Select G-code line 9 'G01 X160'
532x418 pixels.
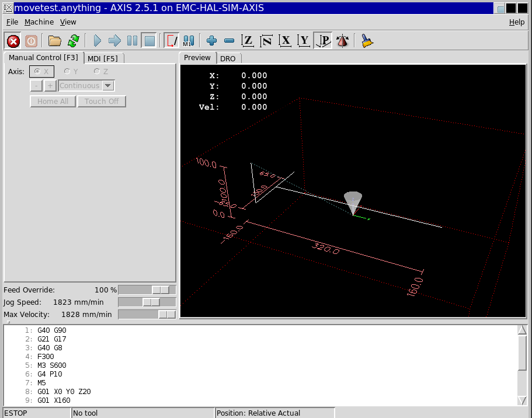[x=54, y=400]
